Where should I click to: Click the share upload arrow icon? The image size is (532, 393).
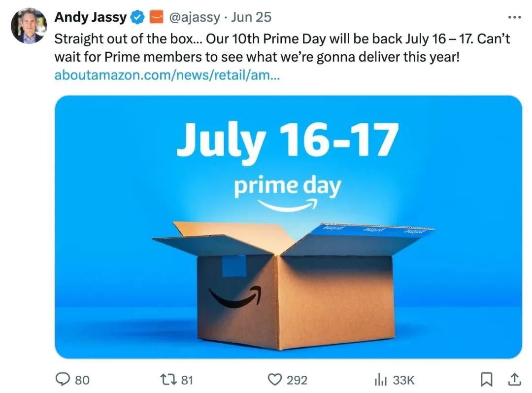pyautogui.click(x=514, y=379)
